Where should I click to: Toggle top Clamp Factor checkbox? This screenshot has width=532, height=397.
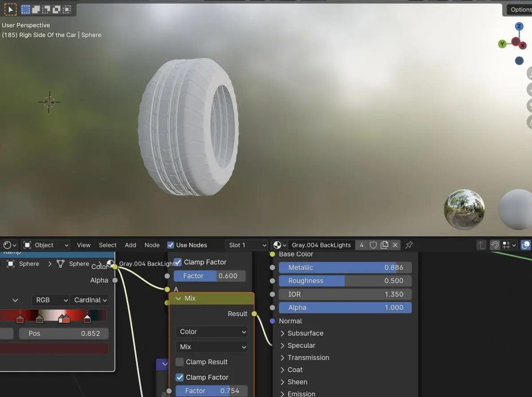178,262
